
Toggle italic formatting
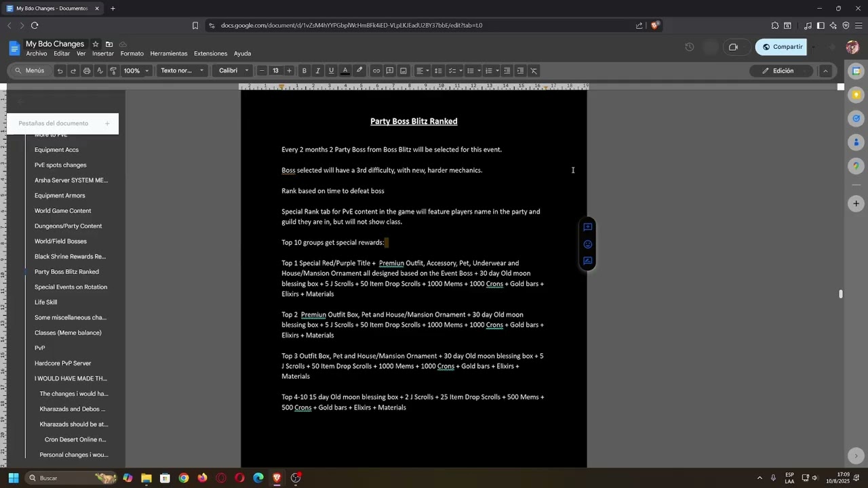[317, 70]
